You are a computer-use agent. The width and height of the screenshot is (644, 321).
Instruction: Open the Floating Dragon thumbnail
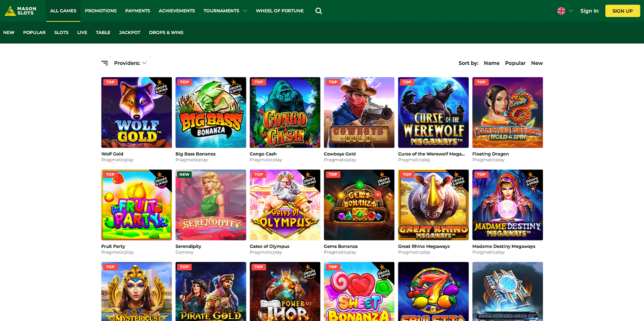(x=507, y=112)
